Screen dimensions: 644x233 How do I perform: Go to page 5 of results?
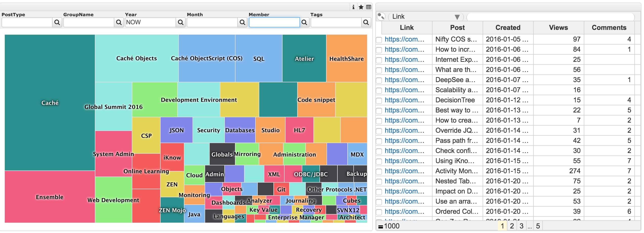[x=538, y=226]
